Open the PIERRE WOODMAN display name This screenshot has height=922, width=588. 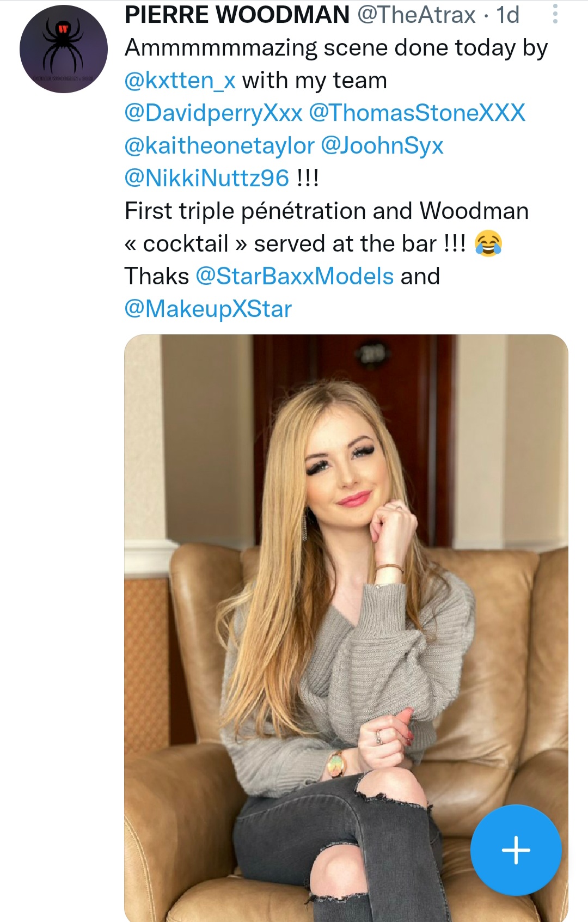[x=237, y=15]
